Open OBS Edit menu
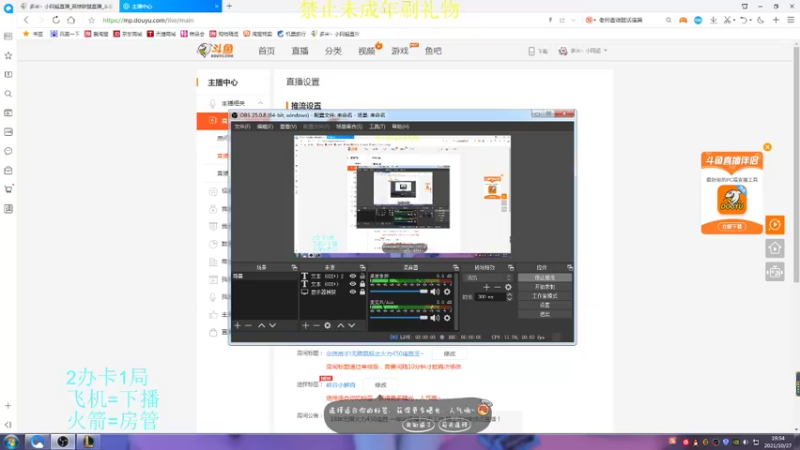Viewport: 800px width, 450px height. [265, 127]
